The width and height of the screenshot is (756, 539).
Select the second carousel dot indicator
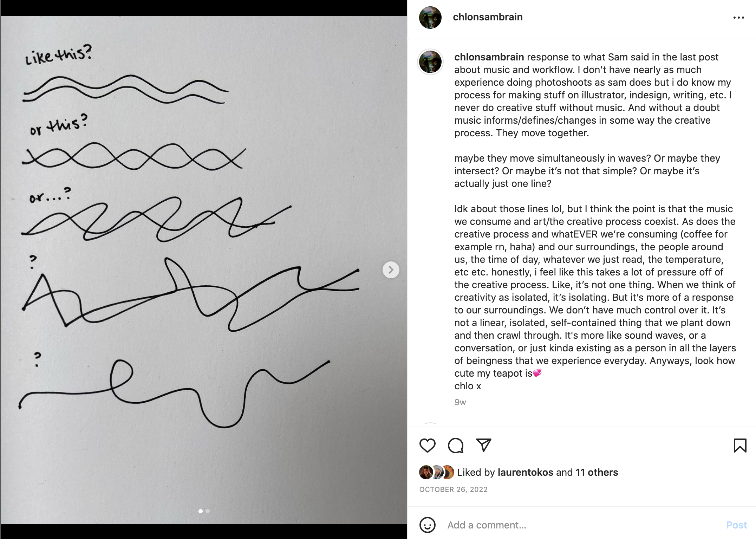point(208,511)
